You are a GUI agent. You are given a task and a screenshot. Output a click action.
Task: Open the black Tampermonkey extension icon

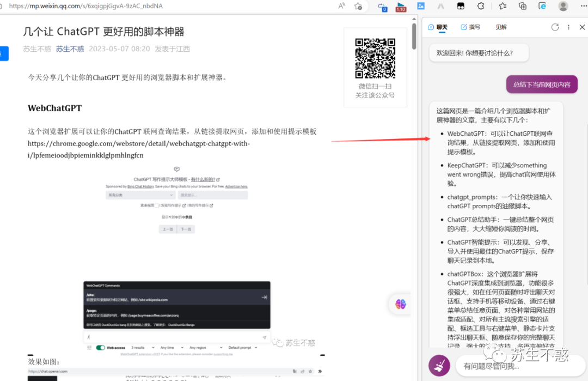click(x=461, y=6)
